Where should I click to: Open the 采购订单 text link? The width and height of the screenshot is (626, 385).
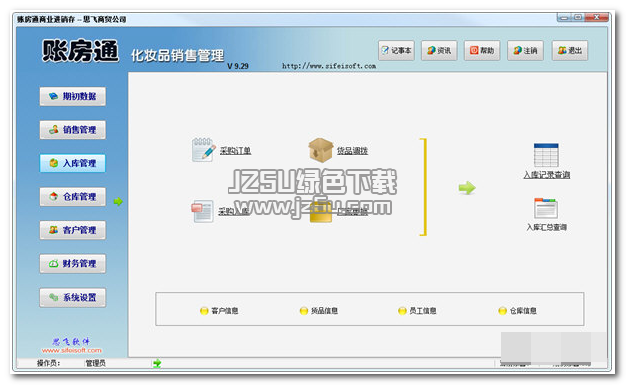tap(235, 151)
